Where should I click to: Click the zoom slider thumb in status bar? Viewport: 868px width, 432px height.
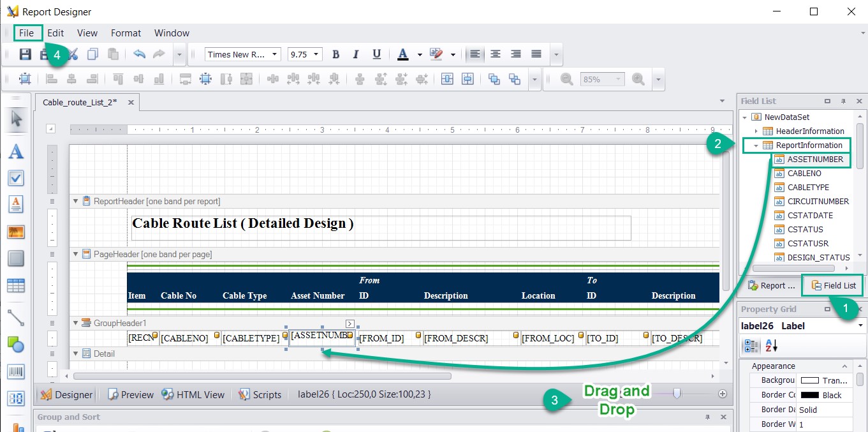(x=677, y=394)
